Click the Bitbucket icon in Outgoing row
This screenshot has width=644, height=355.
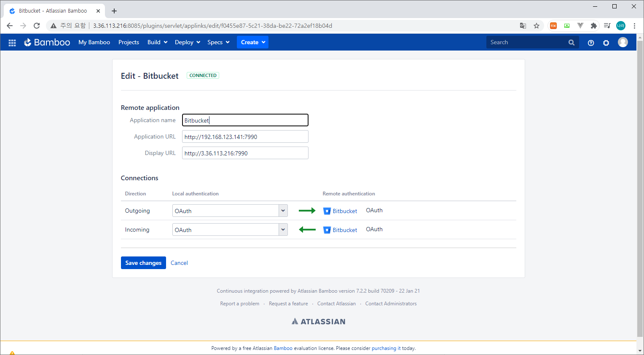[327, 211]
